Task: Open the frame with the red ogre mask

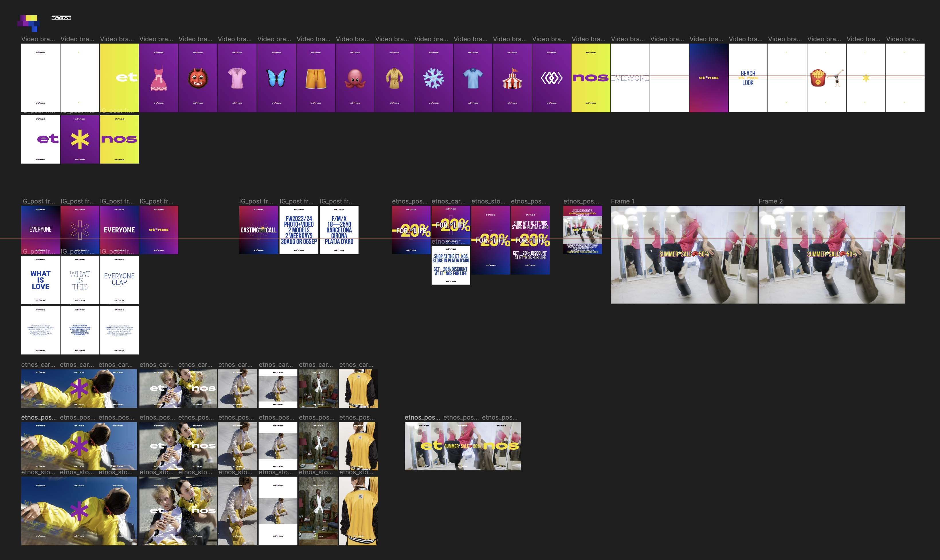Action: click(x=198, y=78)
